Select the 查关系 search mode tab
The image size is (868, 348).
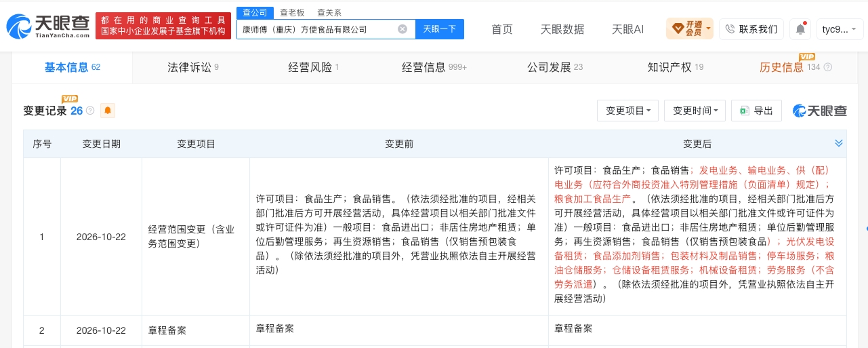[329, 12]
